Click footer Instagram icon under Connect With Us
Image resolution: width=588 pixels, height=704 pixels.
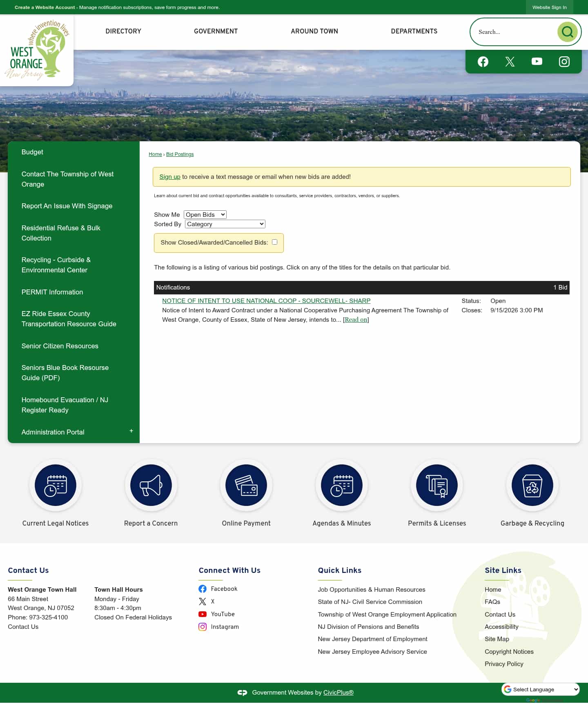203,627
